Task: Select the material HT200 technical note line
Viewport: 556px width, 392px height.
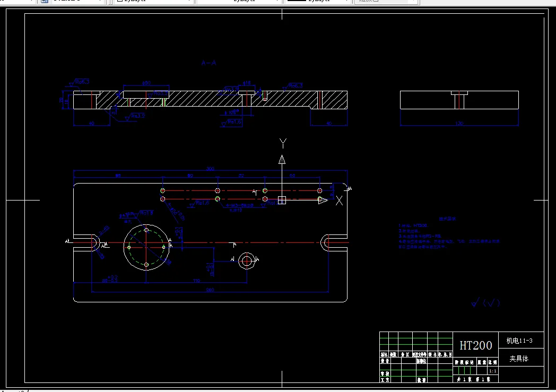Action: [x=413, y=225]
